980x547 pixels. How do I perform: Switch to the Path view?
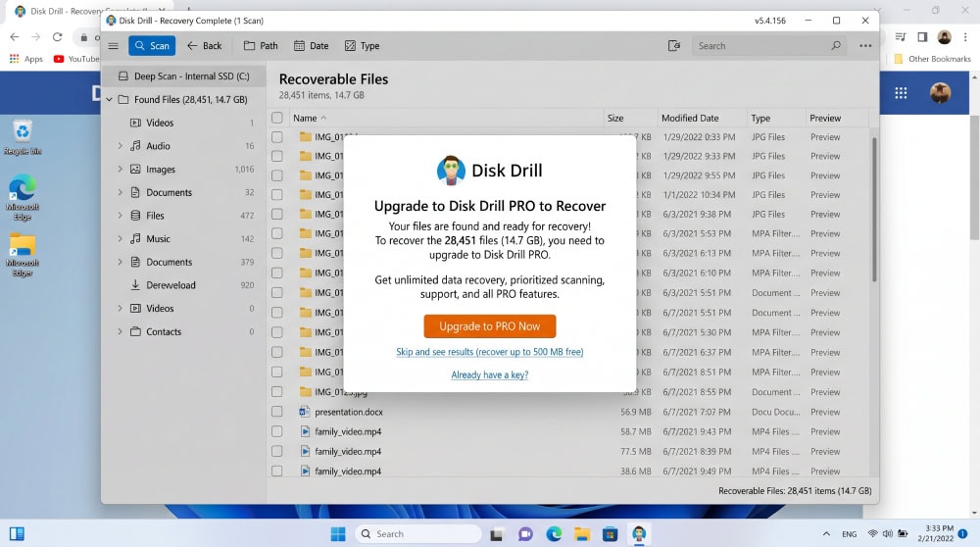pyautogui.click(x=261, y=46)
